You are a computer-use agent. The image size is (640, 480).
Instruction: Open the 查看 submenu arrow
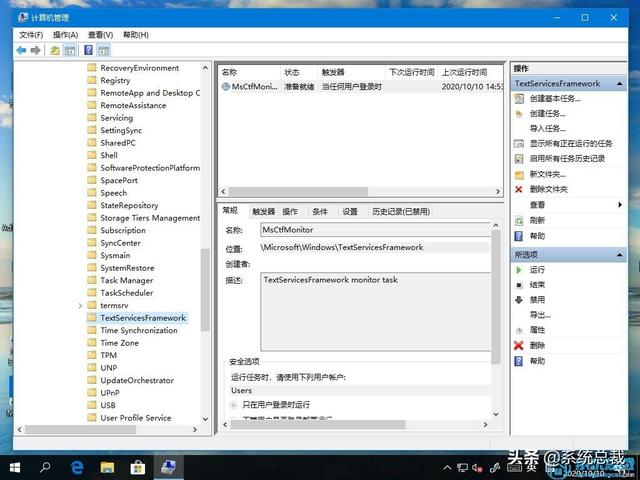click(x=620, y=205)
